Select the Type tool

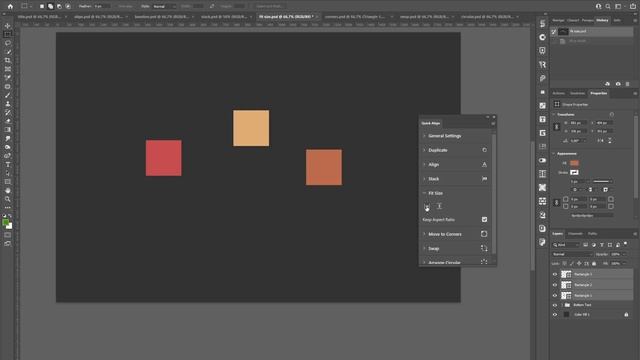pyautogui.click(x=7, y=164)
